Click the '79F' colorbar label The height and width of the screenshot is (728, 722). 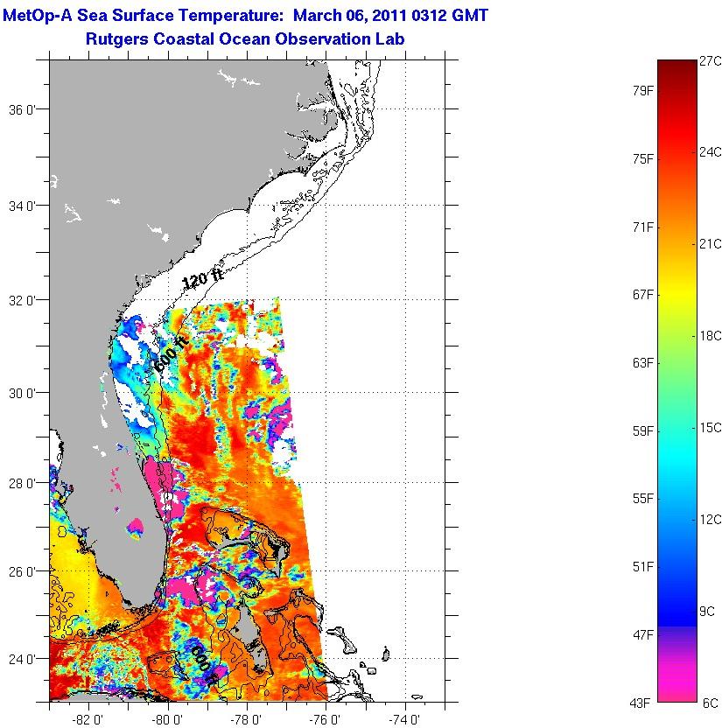pyautogui.click(x=642, y=91)
